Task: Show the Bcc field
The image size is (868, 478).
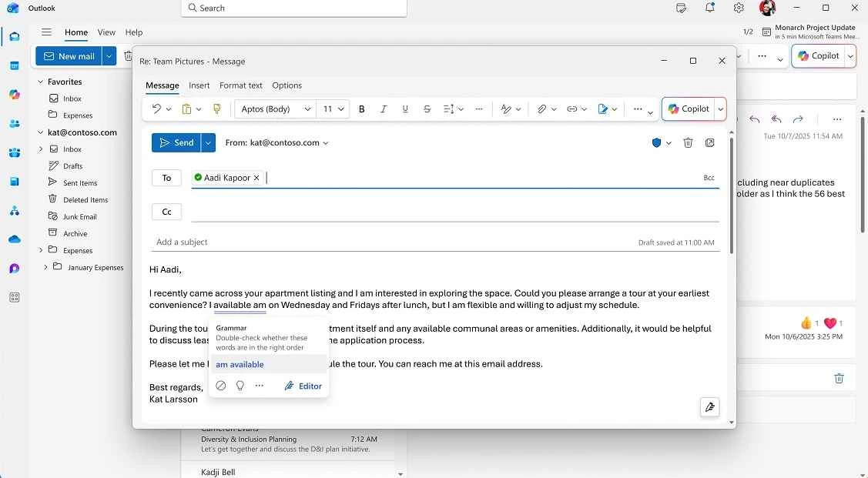Action: (709, 178)
